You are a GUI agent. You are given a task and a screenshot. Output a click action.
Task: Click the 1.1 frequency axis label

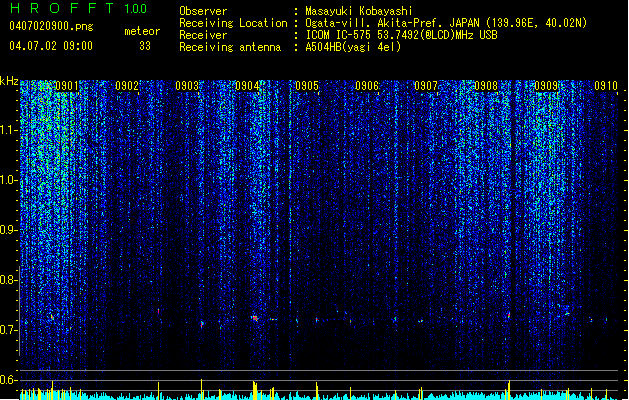pos(8,130)
